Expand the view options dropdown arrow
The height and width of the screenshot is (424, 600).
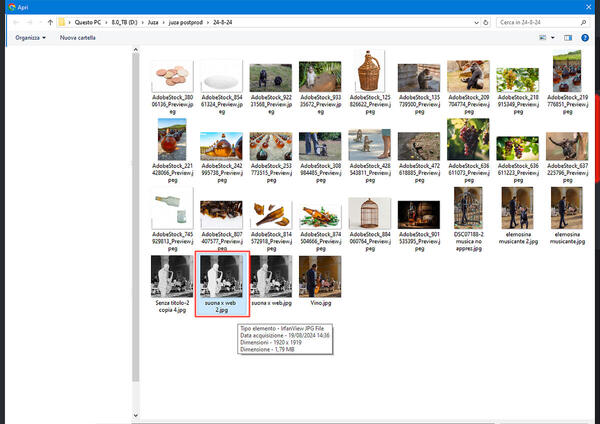click(x=554, y=37)
